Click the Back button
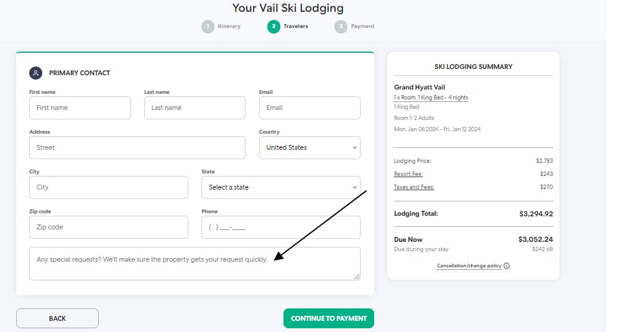Image resolution: width=644 pixels, height=332 pixels. [x=57, y=318]
